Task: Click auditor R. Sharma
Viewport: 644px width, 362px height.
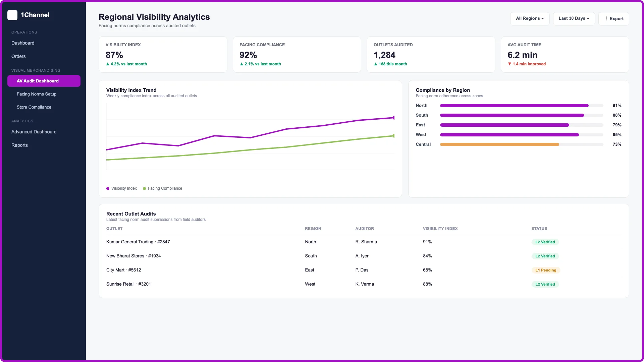Action: (x=366, y=242)
